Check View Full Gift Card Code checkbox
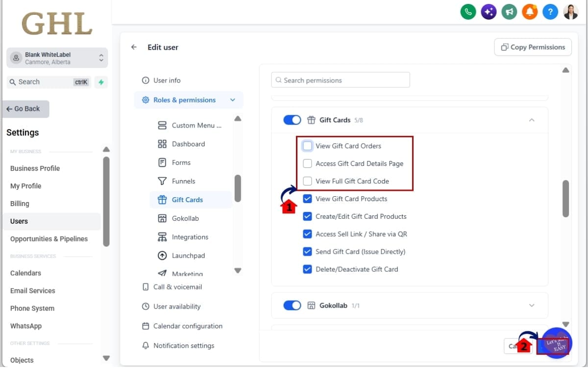 pos(307,181)
